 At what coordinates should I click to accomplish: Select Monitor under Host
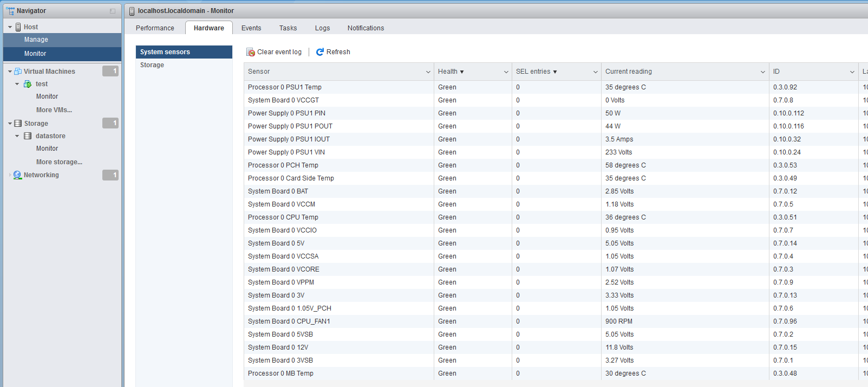62,54
